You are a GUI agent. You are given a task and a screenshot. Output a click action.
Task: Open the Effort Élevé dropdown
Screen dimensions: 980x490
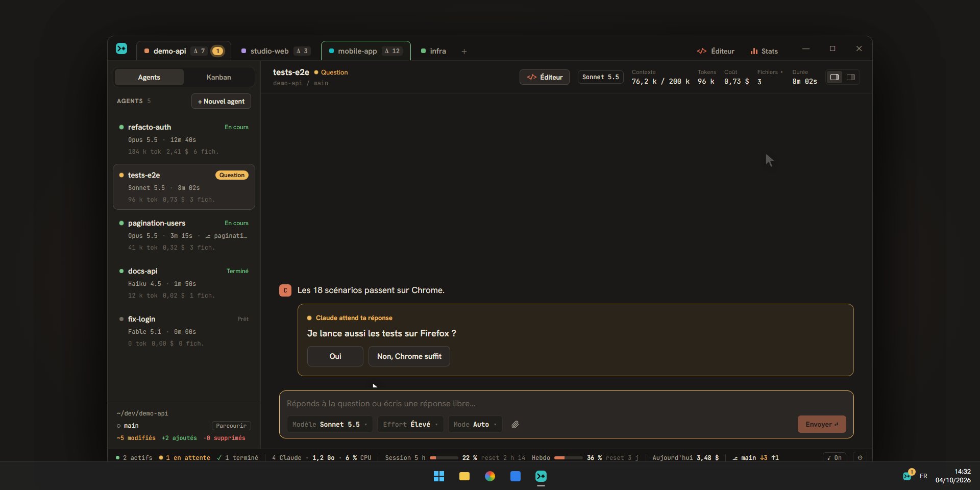(410, 425)
